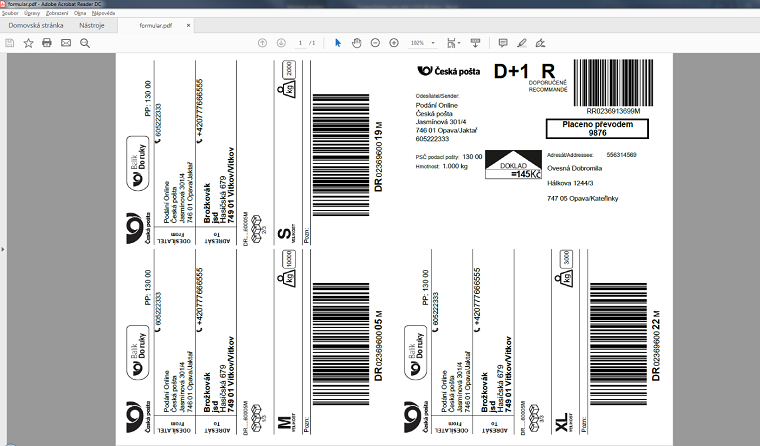Zoom in with plus button
760x446 pixels.
pos(394,43)
